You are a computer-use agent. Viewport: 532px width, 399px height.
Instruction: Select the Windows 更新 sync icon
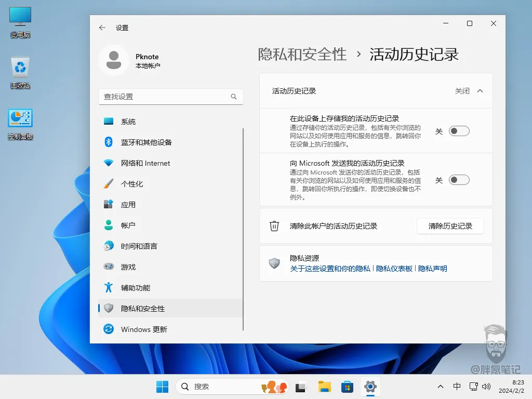coord(109,329)
